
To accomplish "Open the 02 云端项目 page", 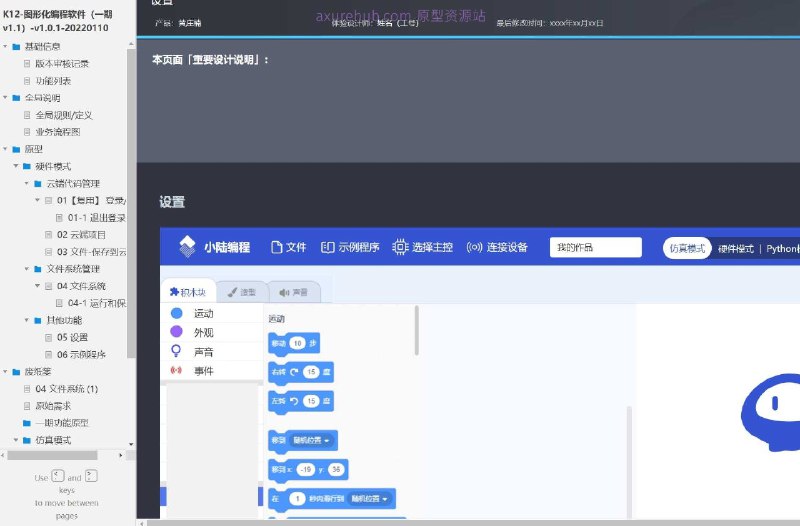I will pyautogui.click(x=81, y=235).
